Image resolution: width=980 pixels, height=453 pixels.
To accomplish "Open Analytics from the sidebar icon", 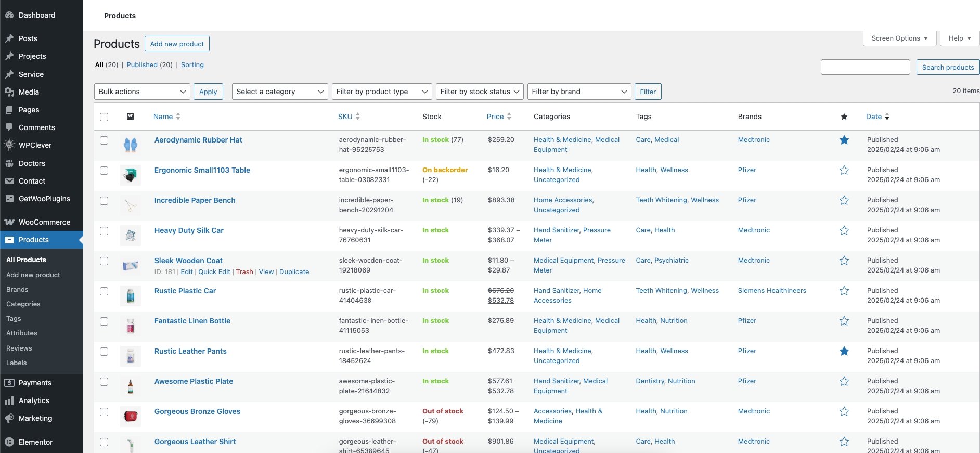I will point(9,400).
